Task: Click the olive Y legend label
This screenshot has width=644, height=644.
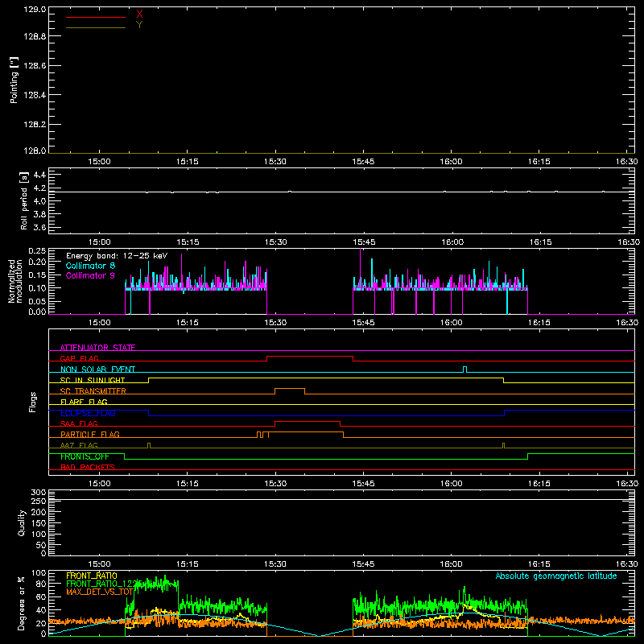Action: coord(139,25)
